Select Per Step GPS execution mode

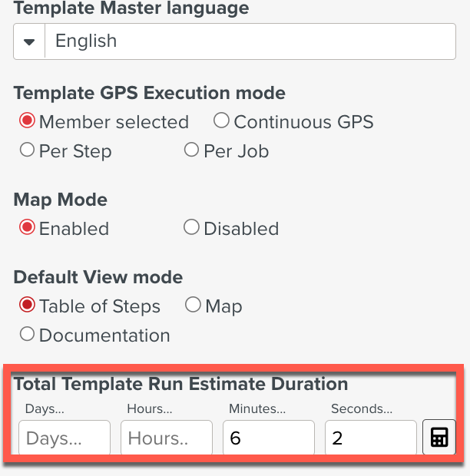(x=28, y=150)
